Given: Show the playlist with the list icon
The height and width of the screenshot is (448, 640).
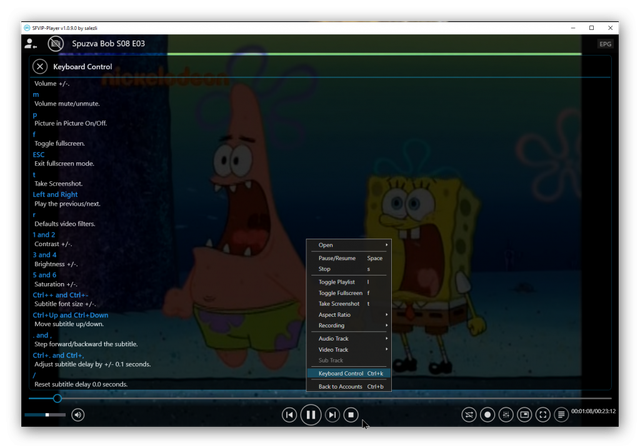Looking at the screenshot, I should 561,415.
